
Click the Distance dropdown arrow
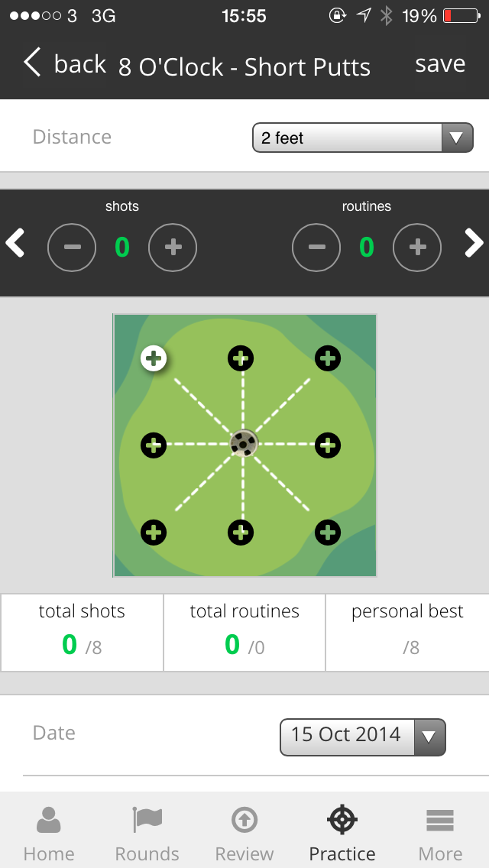pyautogui.click(x=457, y=138)
